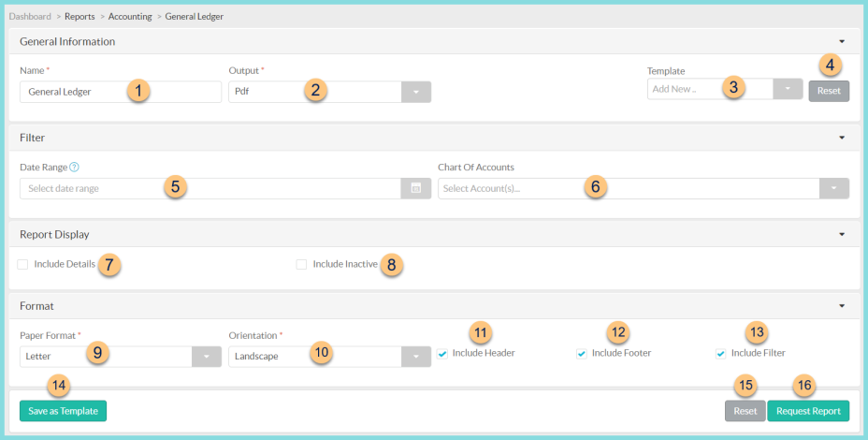Open the calendar picker for Date Range
The width and height of the screenshot is (868, 440).
415,188
